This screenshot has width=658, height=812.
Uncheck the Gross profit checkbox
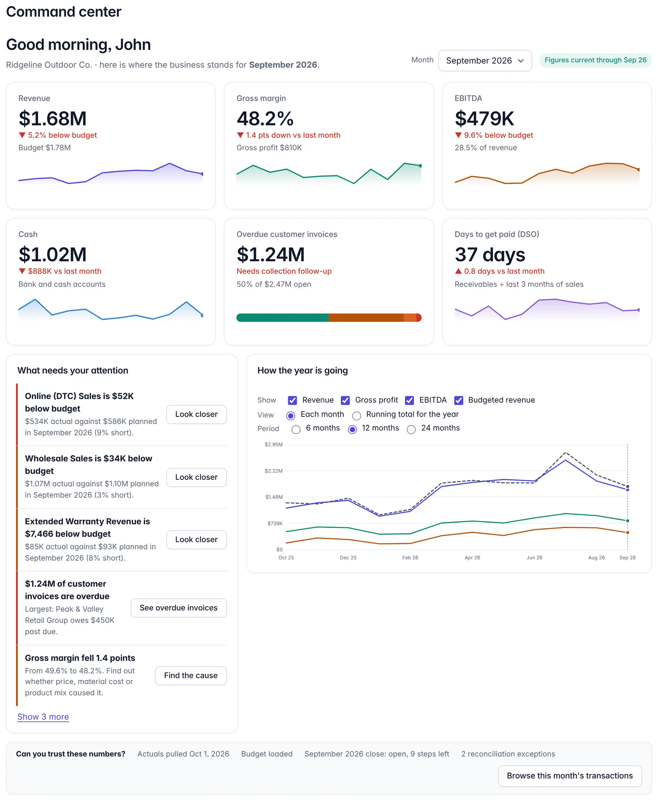pos(345,400)
